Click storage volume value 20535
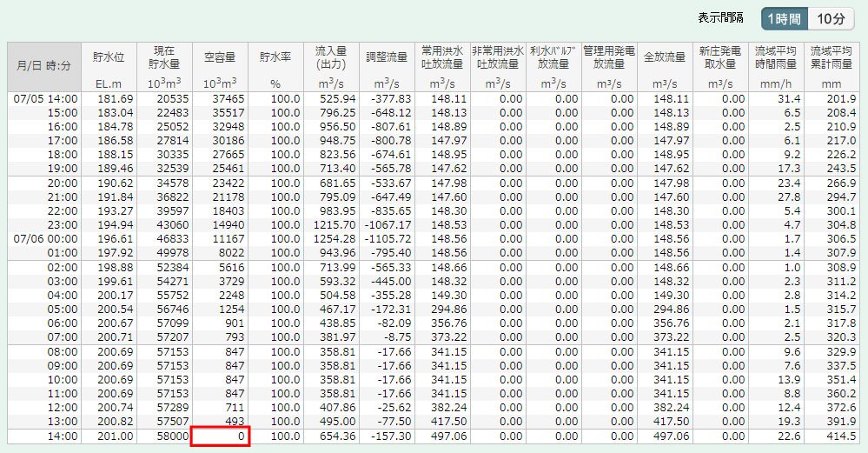 pos(173,99)
